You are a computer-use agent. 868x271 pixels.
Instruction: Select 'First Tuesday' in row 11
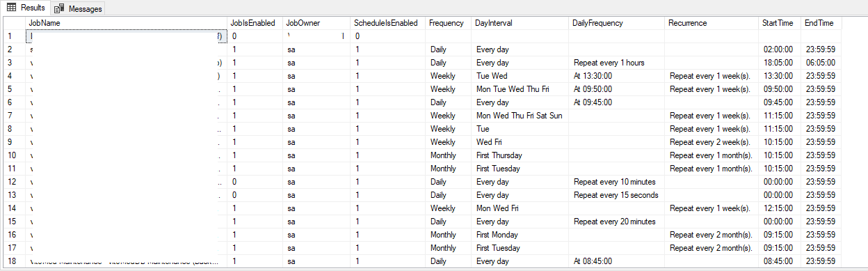pyautogui.click(x=520, y=169)
